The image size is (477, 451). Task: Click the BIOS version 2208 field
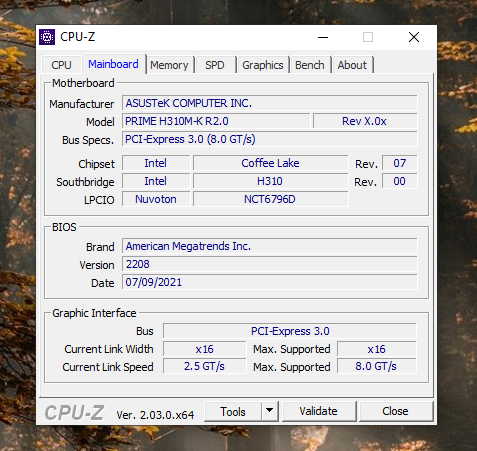[x=269, y=264]
